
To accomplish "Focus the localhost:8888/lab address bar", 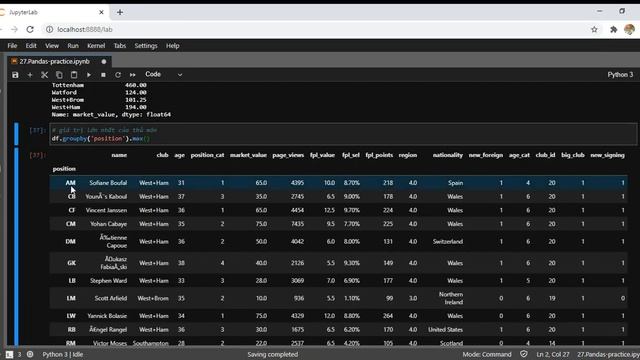I will click(84, 29).
